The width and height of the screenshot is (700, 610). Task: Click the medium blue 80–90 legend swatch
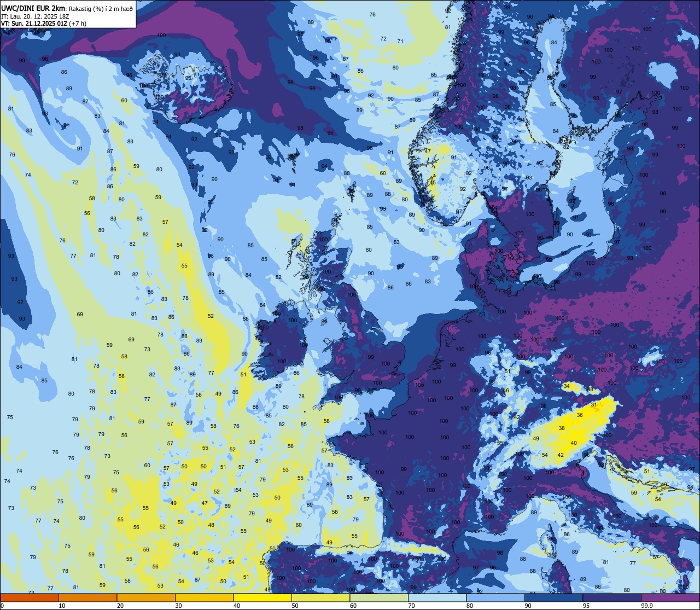(495, 597)
